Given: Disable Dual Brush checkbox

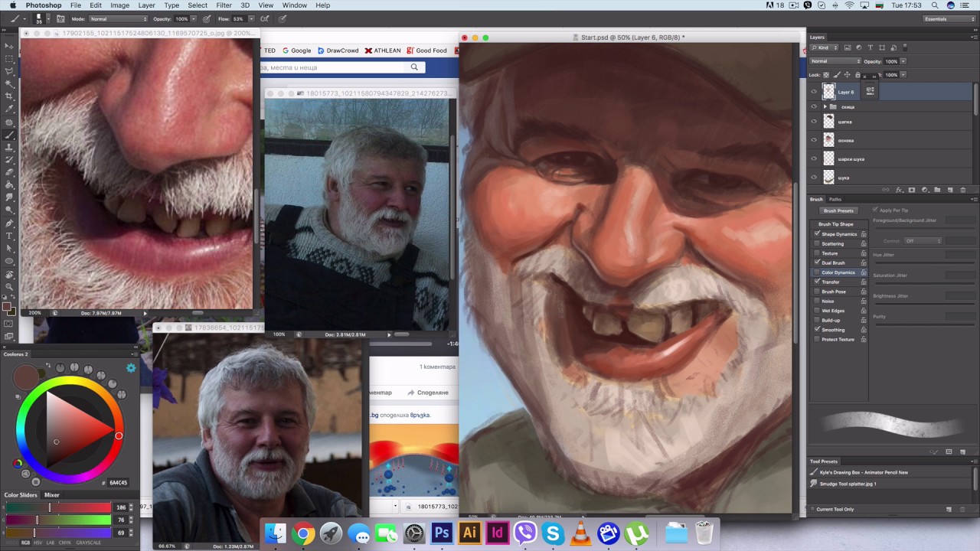Looking at the screenshot, I should tap(817, 262).
